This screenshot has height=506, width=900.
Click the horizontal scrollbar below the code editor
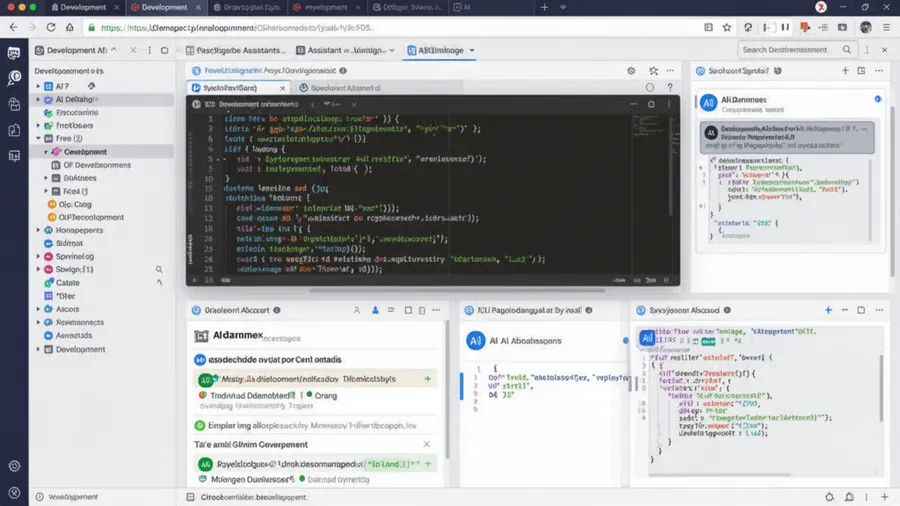456,290
